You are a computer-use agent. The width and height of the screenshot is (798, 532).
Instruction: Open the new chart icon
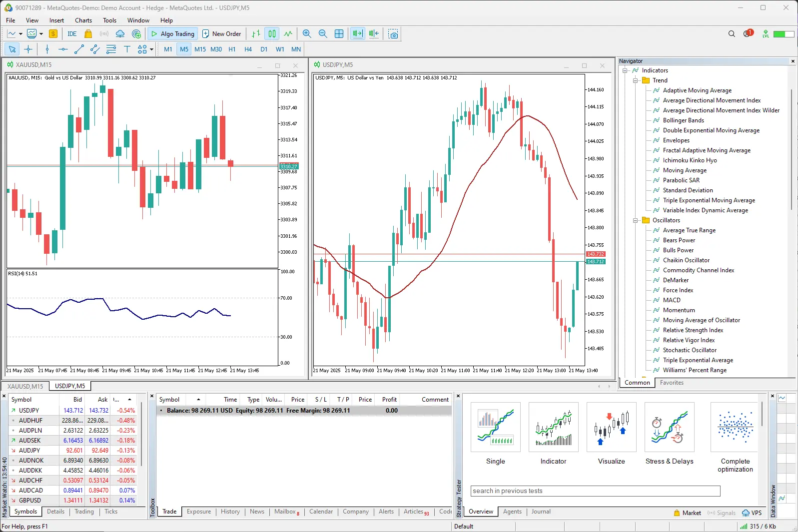pyautogui.click(x=11, y=34)
